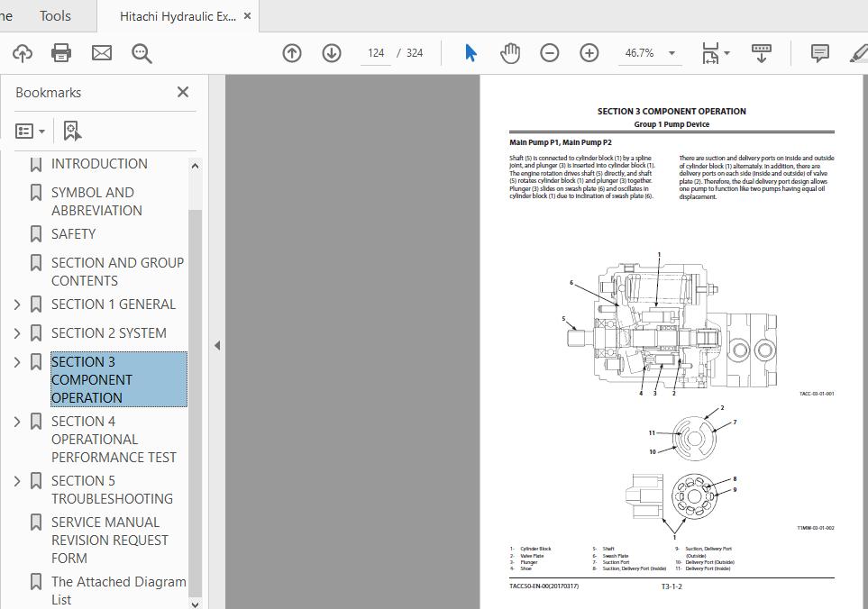This screenshot has height=609, width=868.
Task: Zoom out with the minus button
Action: 550,53
